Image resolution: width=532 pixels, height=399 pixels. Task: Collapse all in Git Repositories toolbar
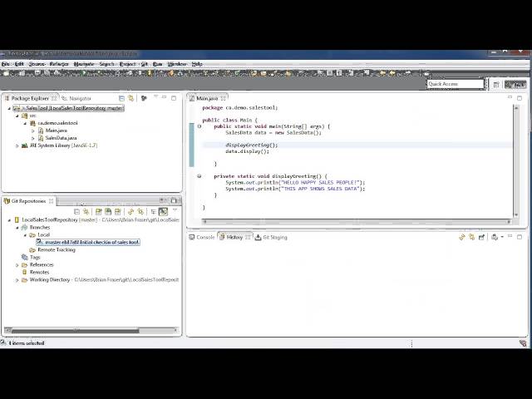tap(76, 212)
